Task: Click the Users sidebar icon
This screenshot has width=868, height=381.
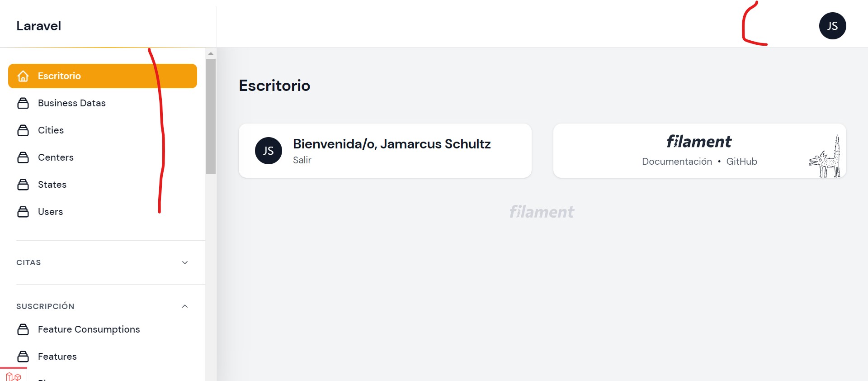Action: point(23,212)
